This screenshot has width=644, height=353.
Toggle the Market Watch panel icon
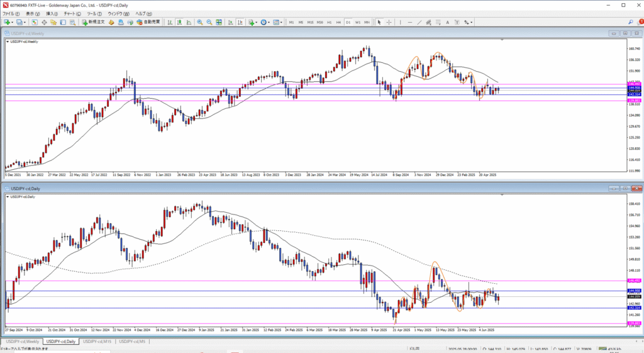coord(35,22)
